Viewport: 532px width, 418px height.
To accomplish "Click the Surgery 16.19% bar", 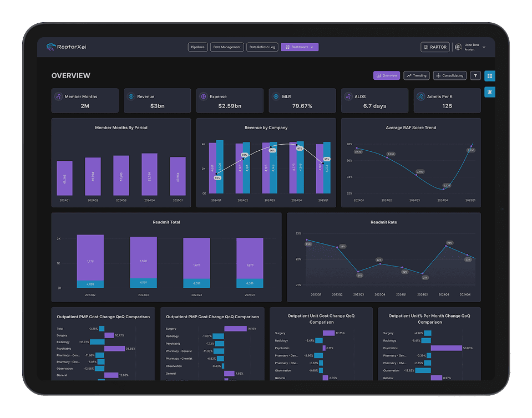I will [235, 329].
